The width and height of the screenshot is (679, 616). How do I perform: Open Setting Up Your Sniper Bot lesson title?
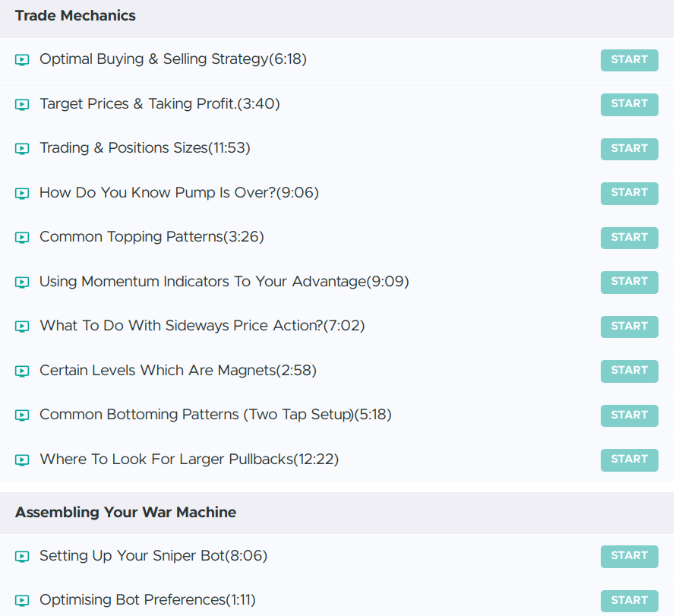pos(153,556)
